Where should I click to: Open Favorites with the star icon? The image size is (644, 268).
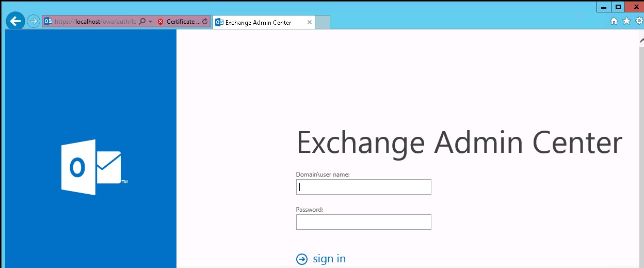[626, 21]
